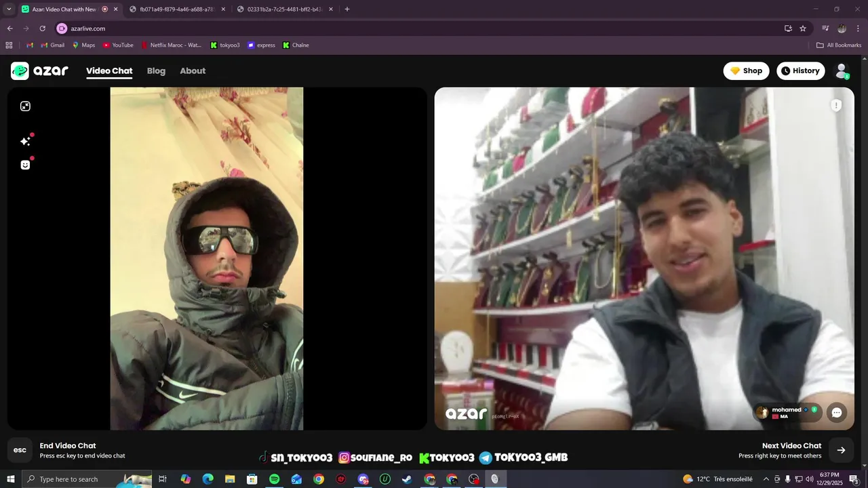This screenshot has height=488, width=868.
Task: Install app from address bar icon
Action: [x=788, y=28]
